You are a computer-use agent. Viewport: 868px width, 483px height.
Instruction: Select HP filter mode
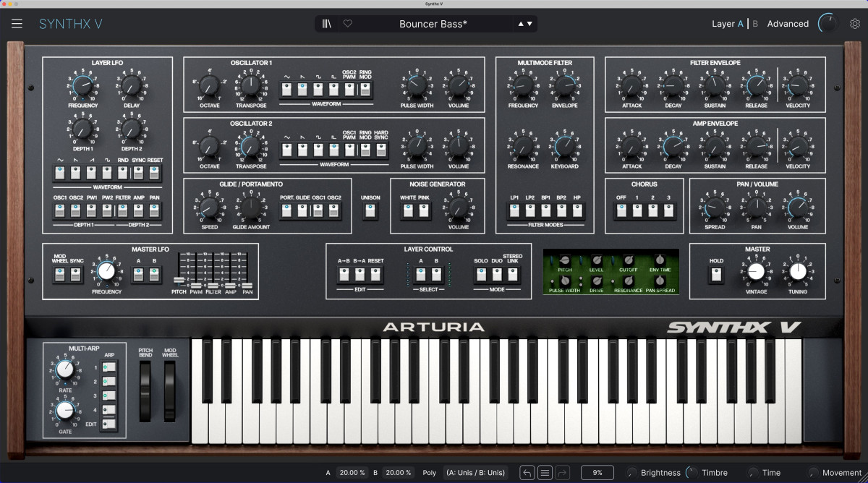pyautogui.click(x=577, y=210)
